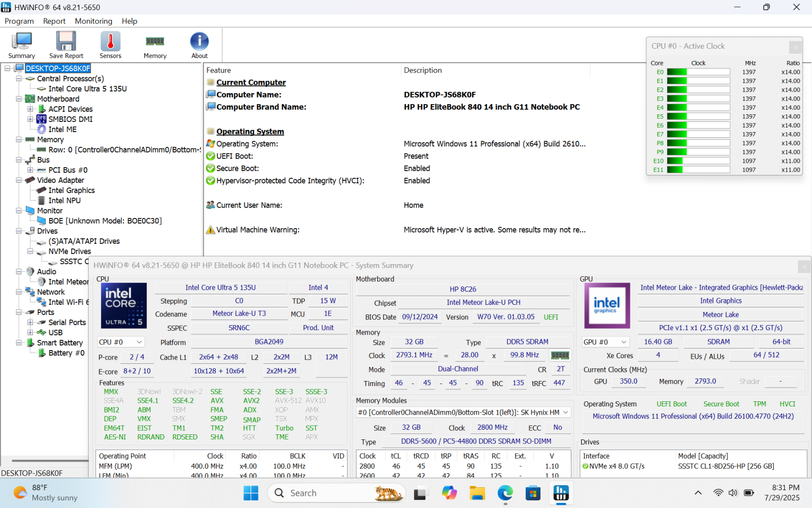Open the Windows Start menu

click(251, 493)
